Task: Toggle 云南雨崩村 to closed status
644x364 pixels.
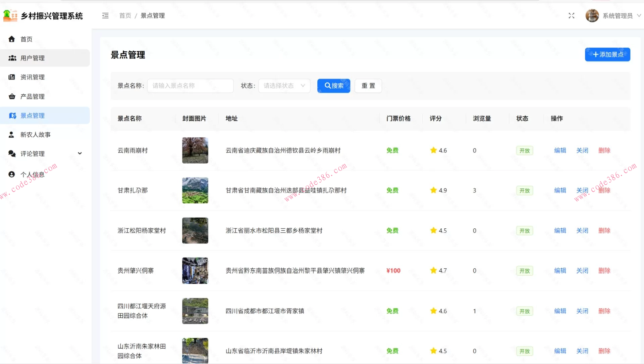Action: point(582,150)
